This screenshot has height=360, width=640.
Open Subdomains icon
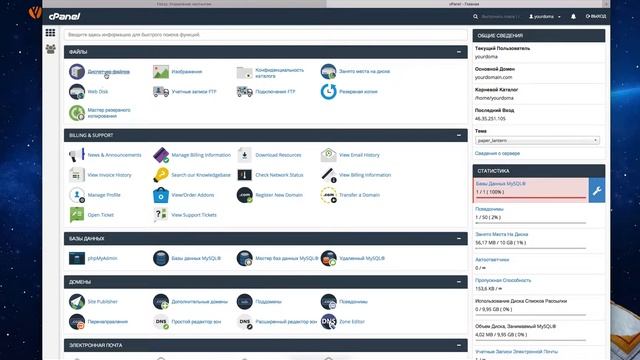coord(244,301)
